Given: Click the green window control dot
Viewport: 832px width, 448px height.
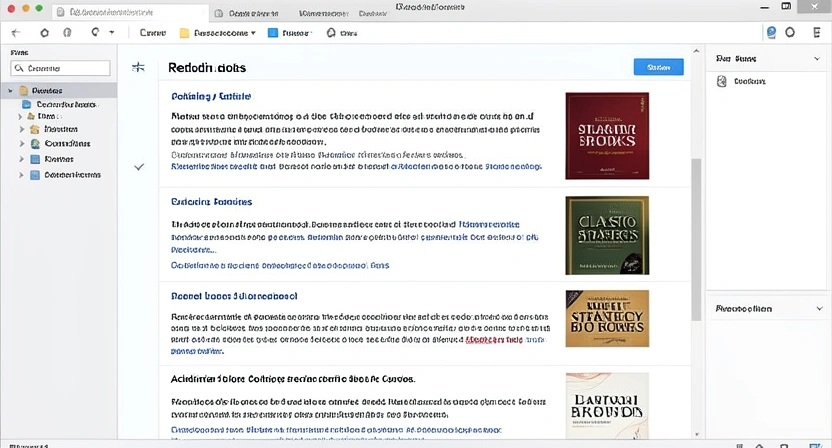Looking at the screenshot, I should (39, 8).
